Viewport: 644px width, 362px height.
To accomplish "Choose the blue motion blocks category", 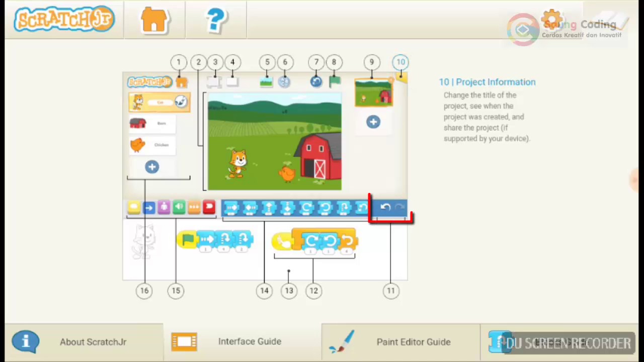I will [148, 207].
